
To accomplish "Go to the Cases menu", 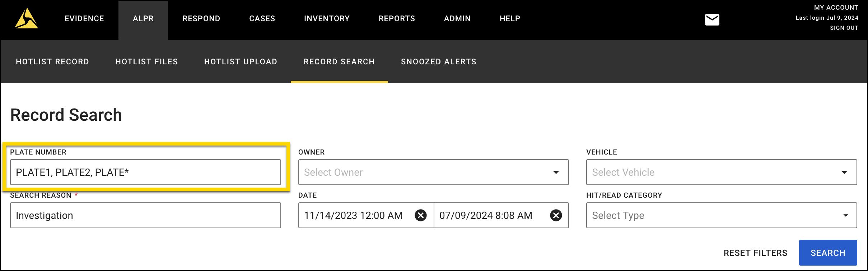I will (262, 19).
